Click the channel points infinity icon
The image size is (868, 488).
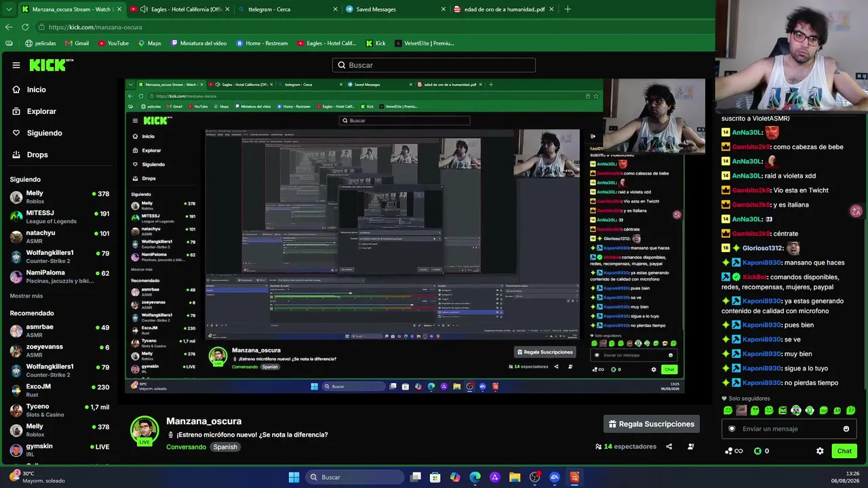coord(734,451)
